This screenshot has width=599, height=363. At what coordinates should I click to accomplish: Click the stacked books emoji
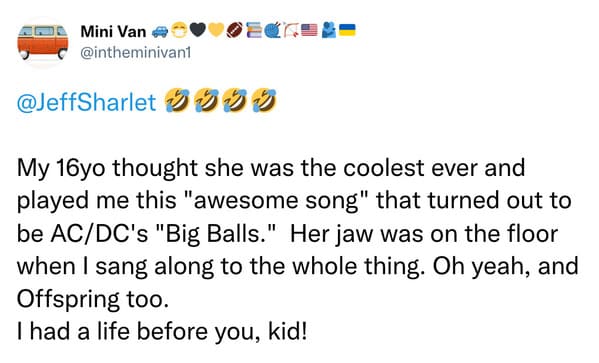pyautogui.click(x=253, y=30)
